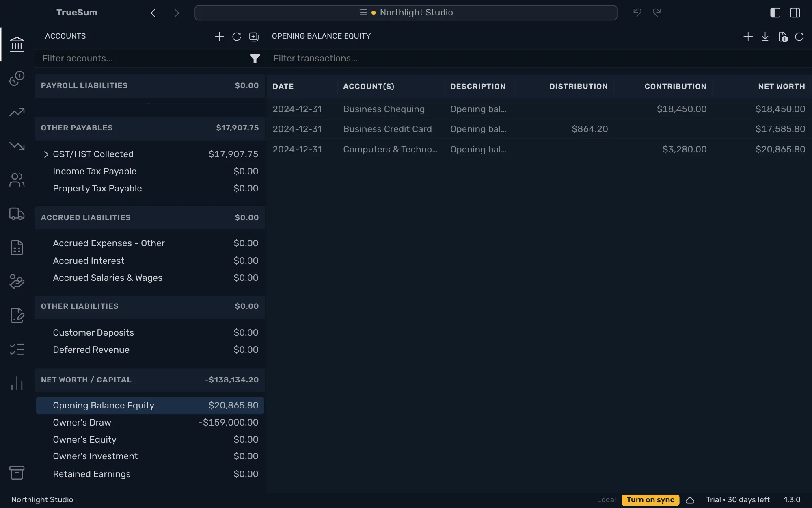Click the cloud sync status icon
The width and height of the screenshot is (812, 508).
[x=690, y=500]
